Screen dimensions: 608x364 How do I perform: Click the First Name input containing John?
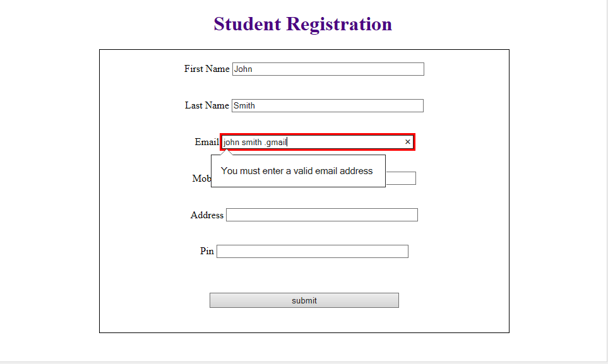coord(328,69)
